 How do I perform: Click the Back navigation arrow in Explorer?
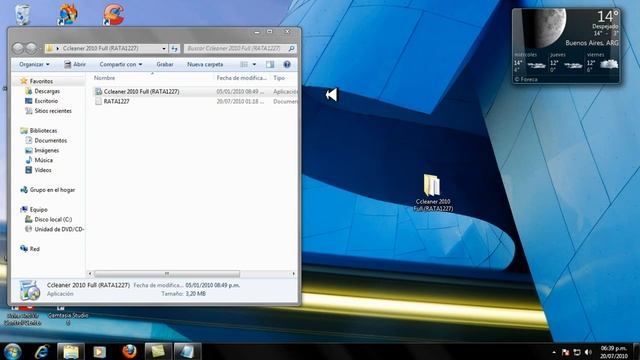(18, 48)
